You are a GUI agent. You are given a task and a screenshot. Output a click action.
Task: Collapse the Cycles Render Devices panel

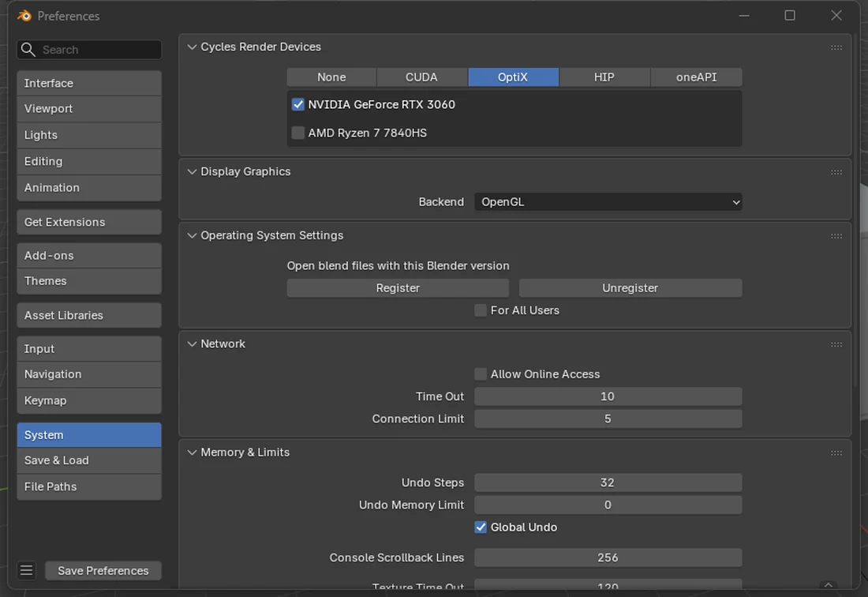click(x=192, y=47)
